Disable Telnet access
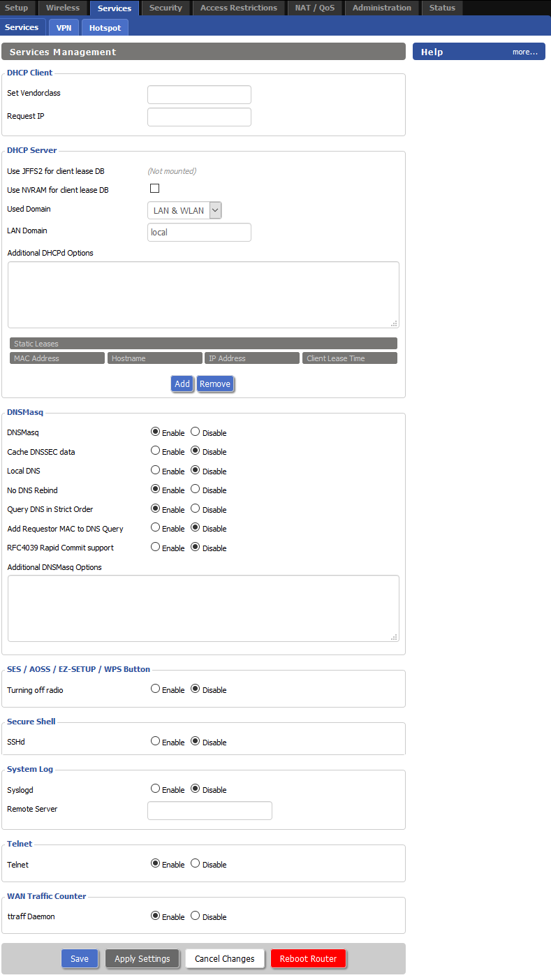551x980 pixels. pyautogui.click(x=196, y=863)
